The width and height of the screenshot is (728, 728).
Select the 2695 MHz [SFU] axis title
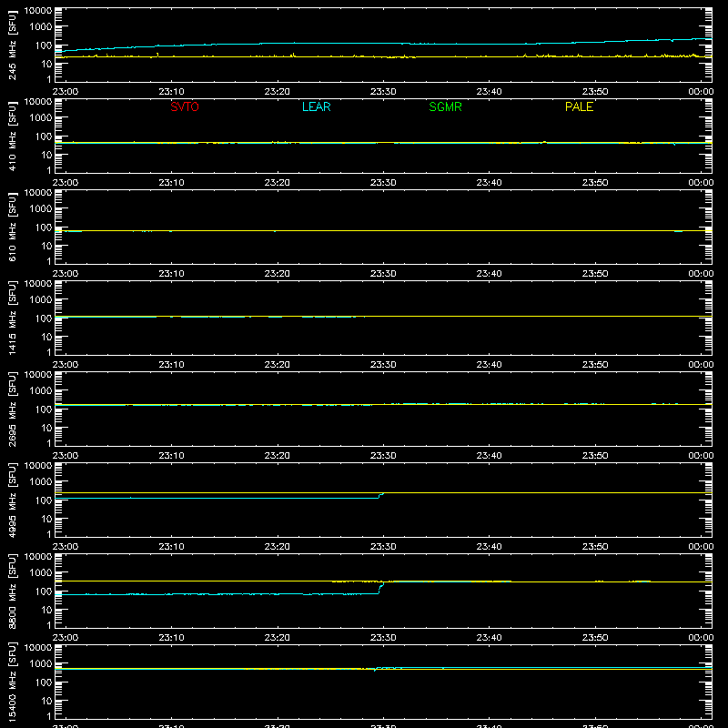click(x=12, y=409)
